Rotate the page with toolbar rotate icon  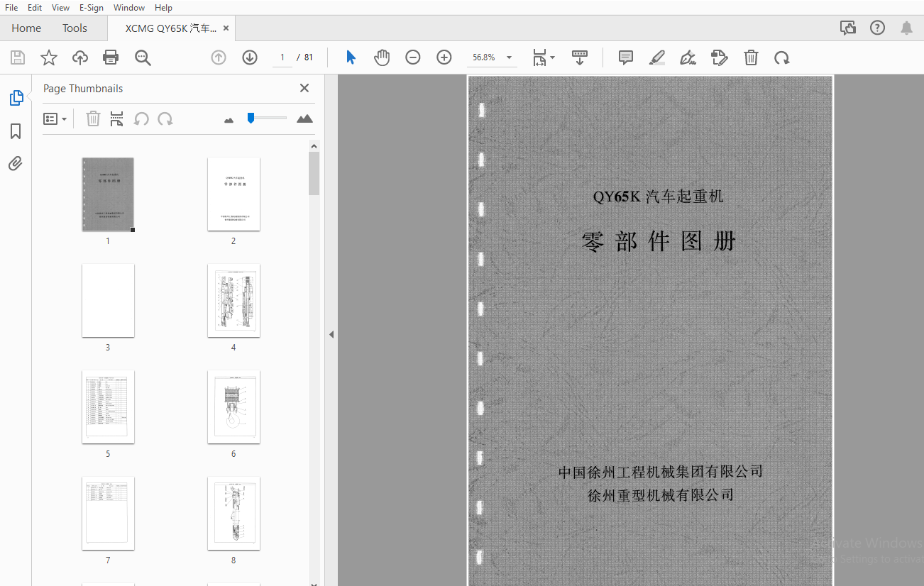point(782,57)
